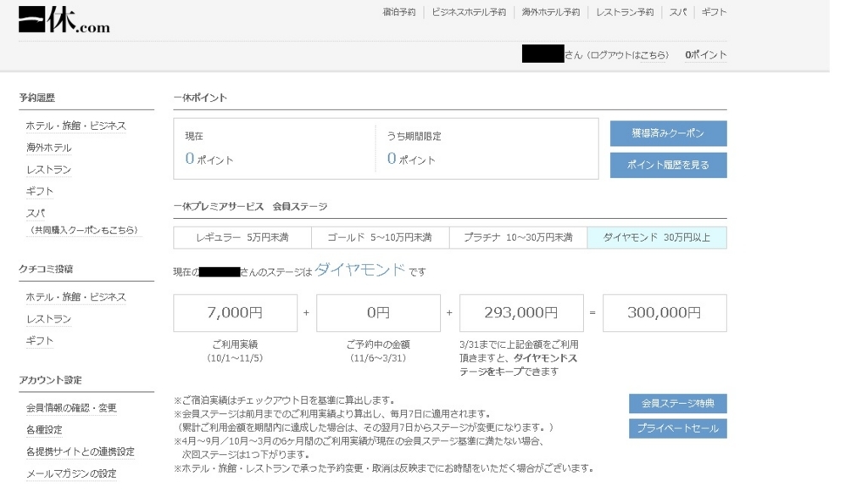Open ビジネスホテル予約 in top navigation

click(469, 12)
